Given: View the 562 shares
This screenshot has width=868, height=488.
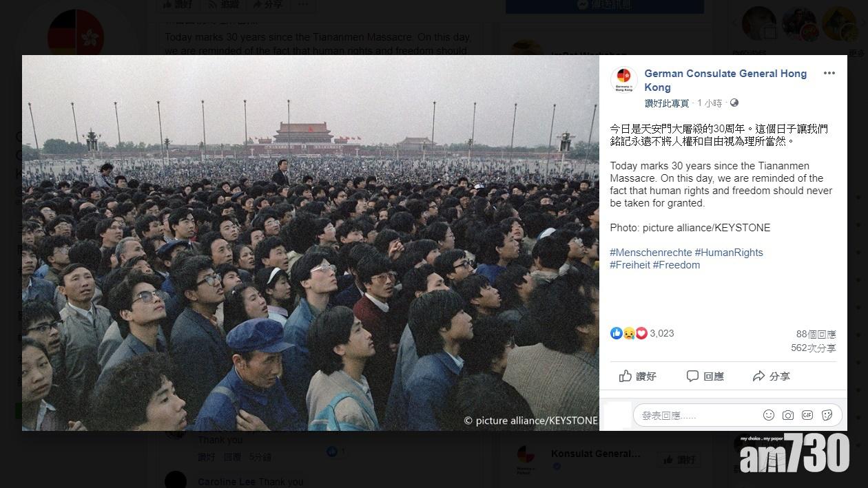Looking at the screenshot, I should (x=814, y=348).
